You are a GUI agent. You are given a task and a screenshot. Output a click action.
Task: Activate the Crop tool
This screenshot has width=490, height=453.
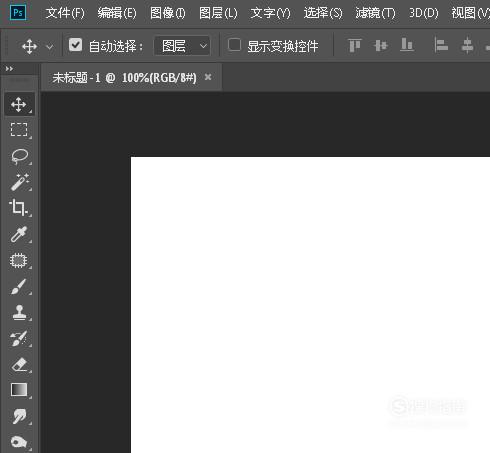19,208
